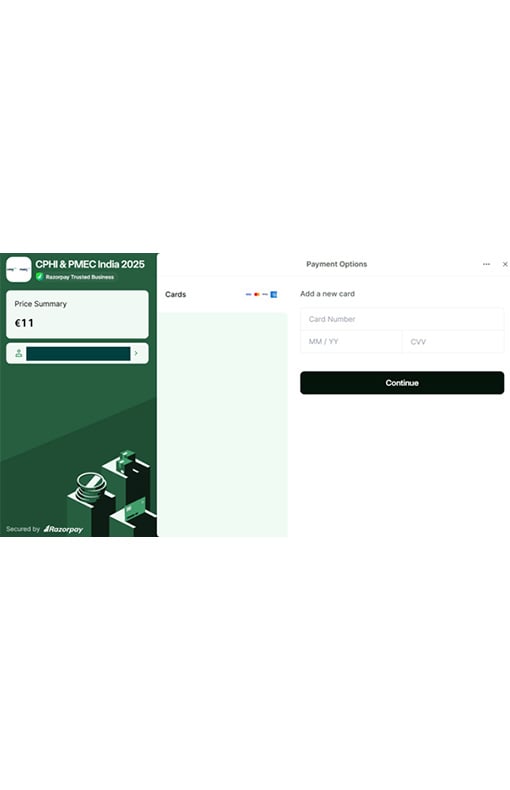Click the redacted contact details bar
Viewport: 510px width, 790px height.
pyautogui.click(x=78, y=353)
